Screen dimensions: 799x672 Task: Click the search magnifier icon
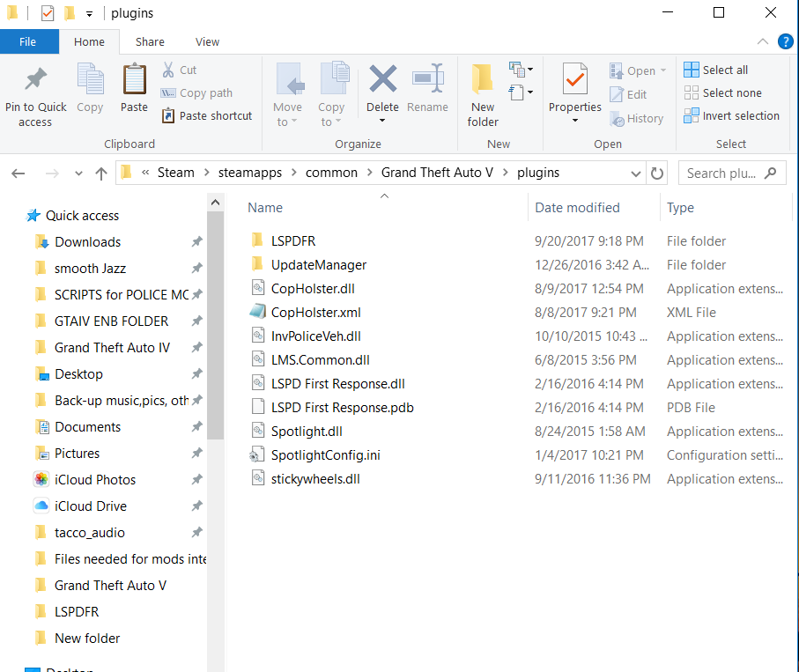(771, 173)
